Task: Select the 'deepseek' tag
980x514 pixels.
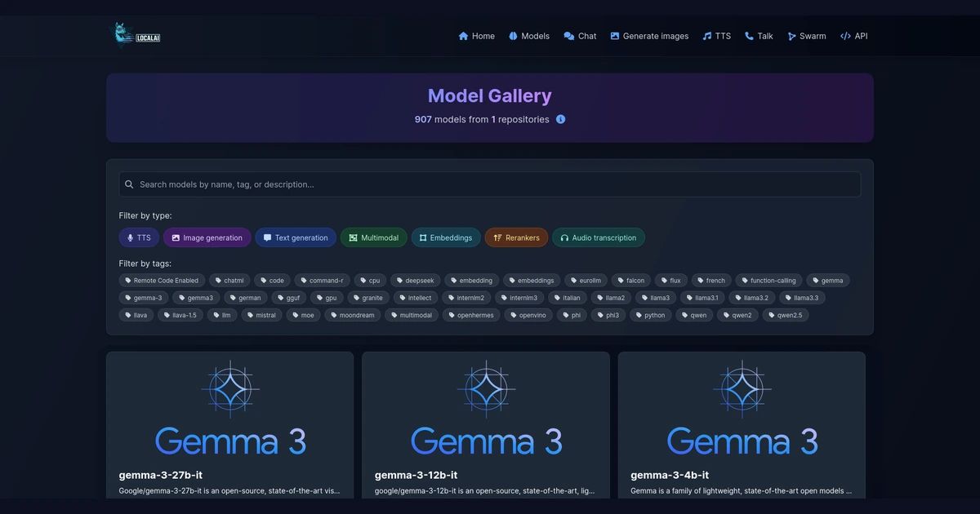Action: [416, 280]
